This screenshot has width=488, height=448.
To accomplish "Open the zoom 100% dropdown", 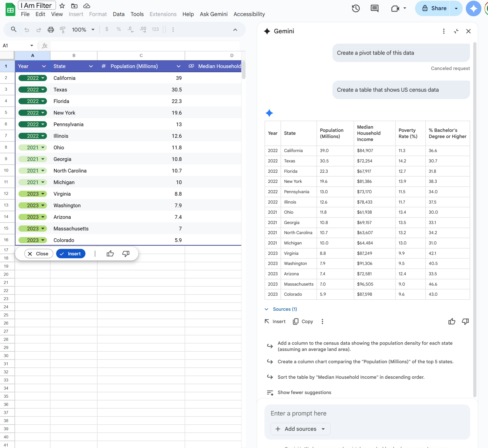I will (83, 30).
